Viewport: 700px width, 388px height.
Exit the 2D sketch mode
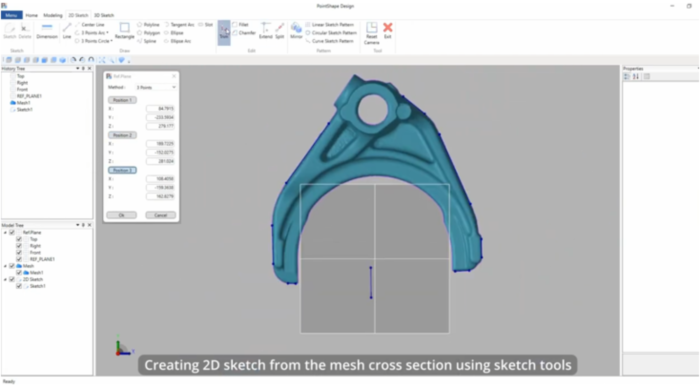pos(388,31)
